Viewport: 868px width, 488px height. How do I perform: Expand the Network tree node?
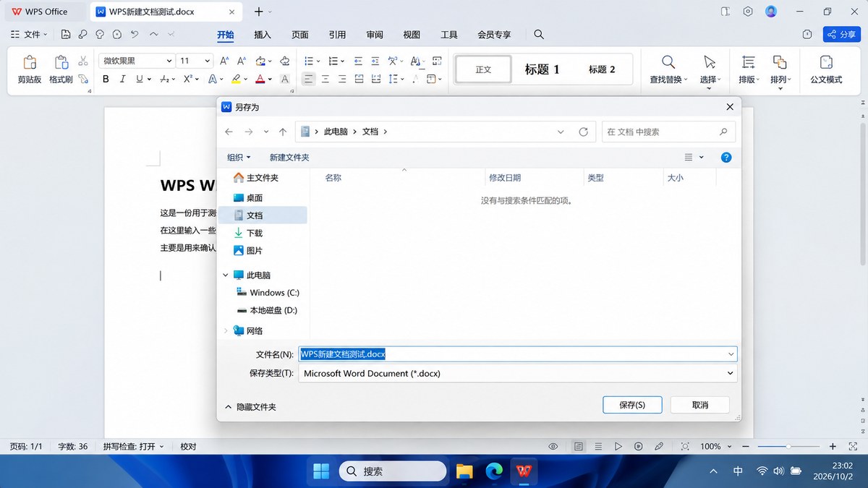[226, 330]
